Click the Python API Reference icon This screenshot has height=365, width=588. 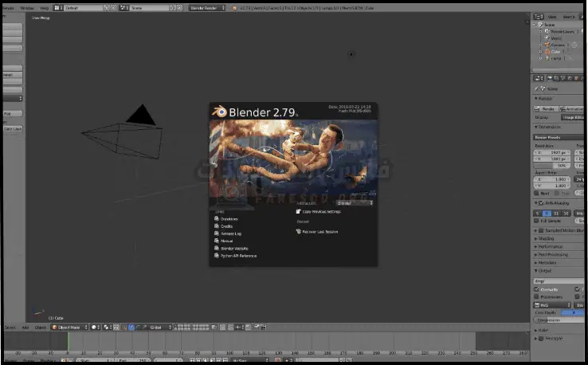pos(217,256)
